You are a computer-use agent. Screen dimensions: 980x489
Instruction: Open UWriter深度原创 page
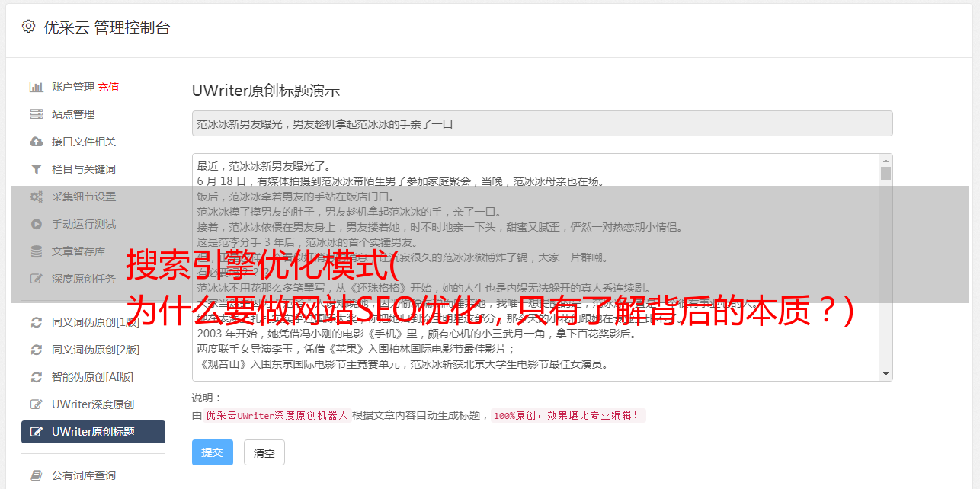[x=93, y=404]
